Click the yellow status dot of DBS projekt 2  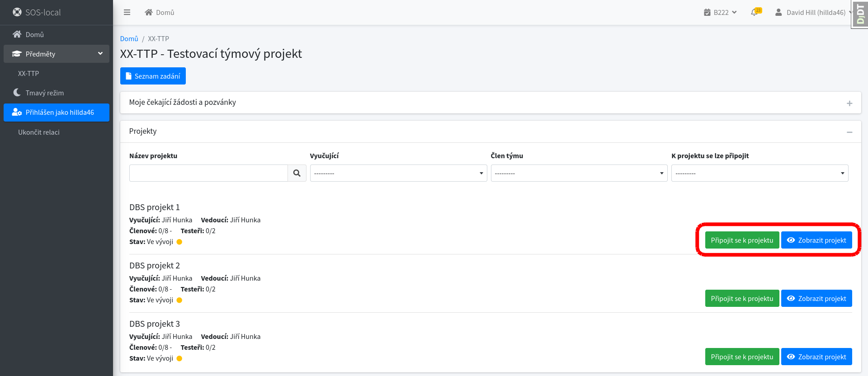179,300
